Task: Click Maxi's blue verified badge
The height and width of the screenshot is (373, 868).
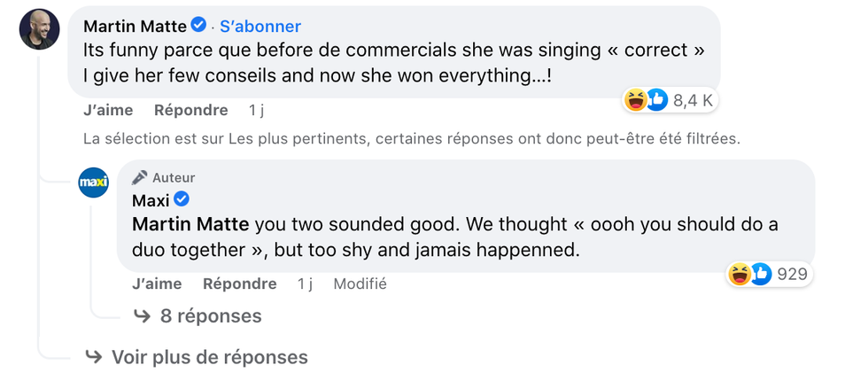Action: tap(182, 199)
